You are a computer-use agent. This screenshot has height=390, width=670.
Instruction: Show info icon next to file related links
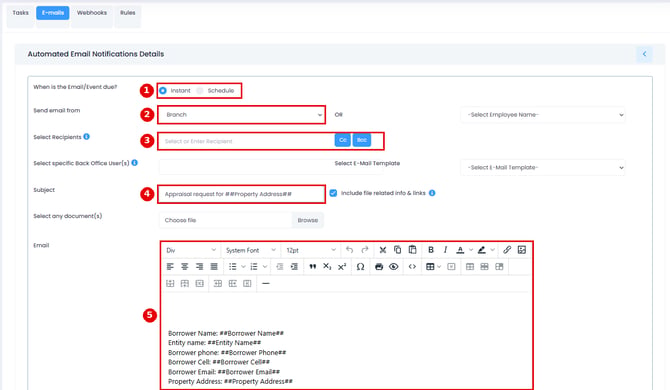[x=432, y=193]
